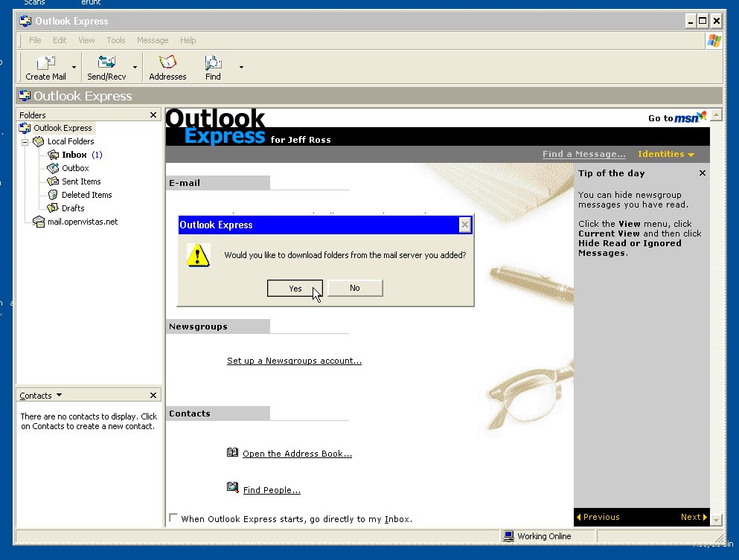Click the scroll up arrow of main pane

(716, 115)
